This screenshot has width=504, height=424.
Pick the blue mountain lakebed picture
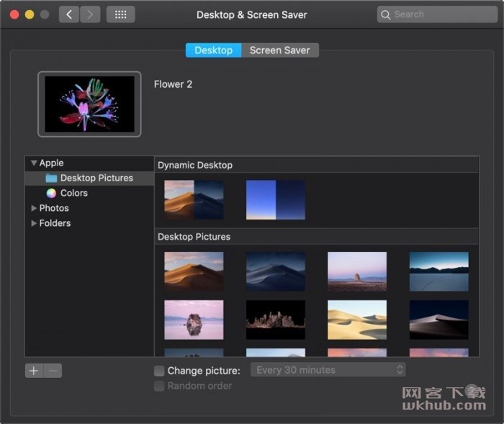click(438, 271)
